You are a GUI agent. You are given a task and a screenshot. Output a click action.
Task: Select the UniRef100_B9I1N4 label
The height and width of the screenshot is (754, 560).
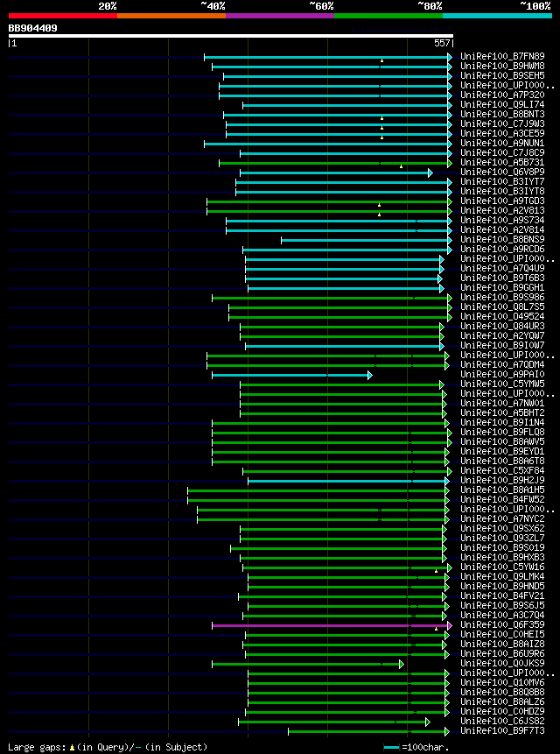[502, 422]
